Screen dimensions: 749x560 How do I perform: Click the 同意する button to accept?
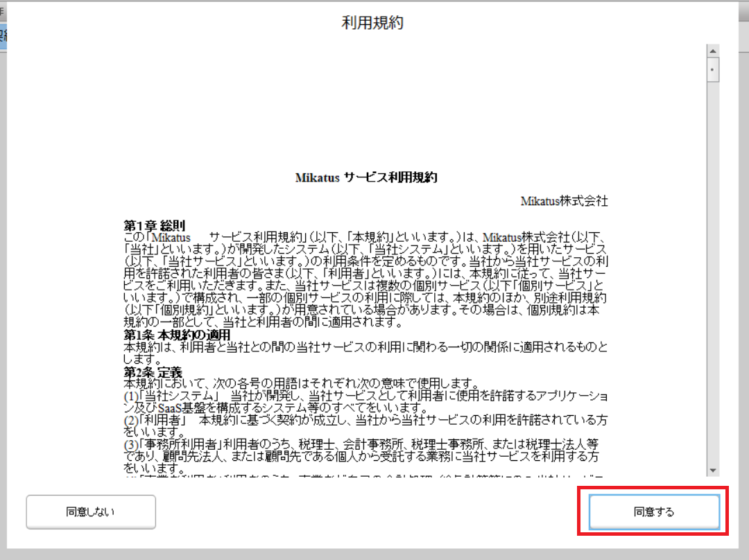pyautogui.click(x=654, y=511)
